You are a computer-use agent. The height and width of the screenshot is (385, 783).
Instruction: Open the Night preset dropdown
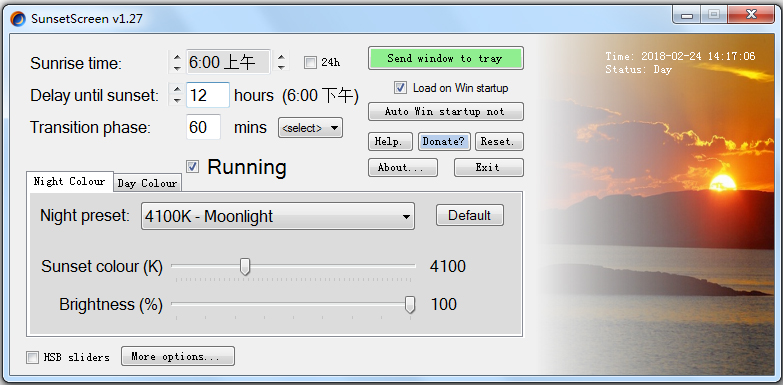[x=278, y=216]
